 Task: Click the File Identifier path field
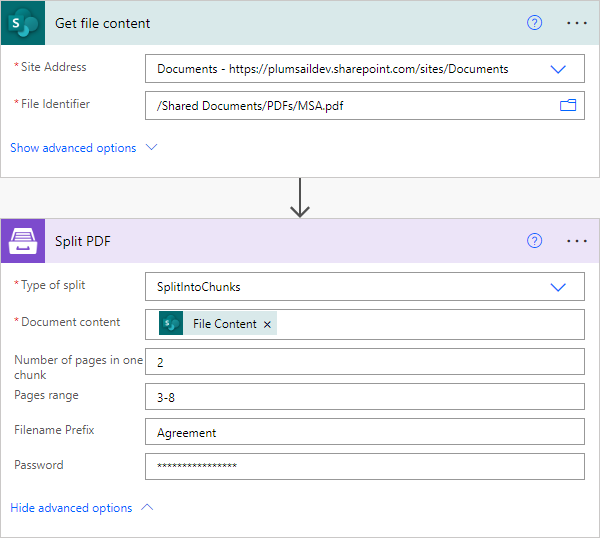click(365, 106)
